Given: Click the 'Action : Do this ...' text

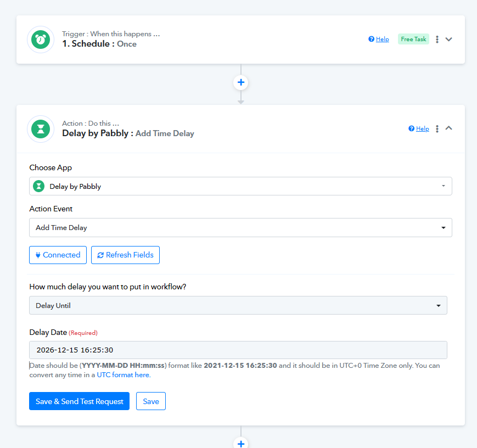Looking at the screenshot, I should [91, 124].
